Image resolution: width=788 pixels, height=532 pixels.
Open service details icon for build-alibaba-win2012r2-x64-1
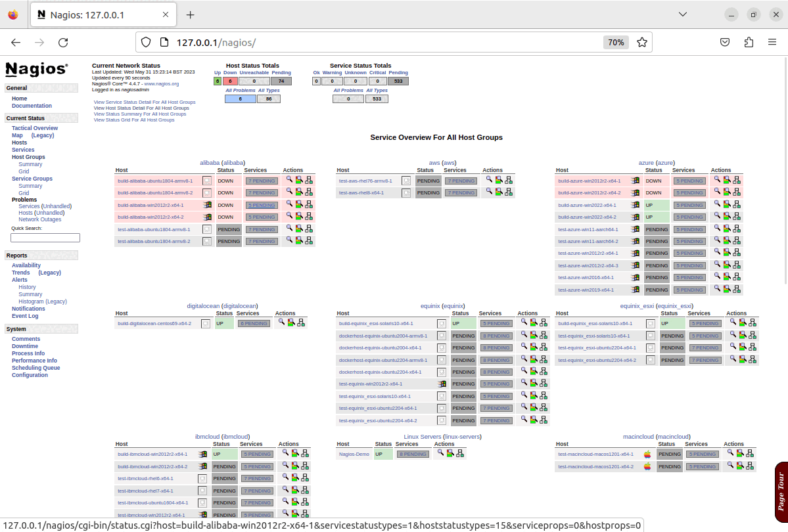(x=298, y=205)
